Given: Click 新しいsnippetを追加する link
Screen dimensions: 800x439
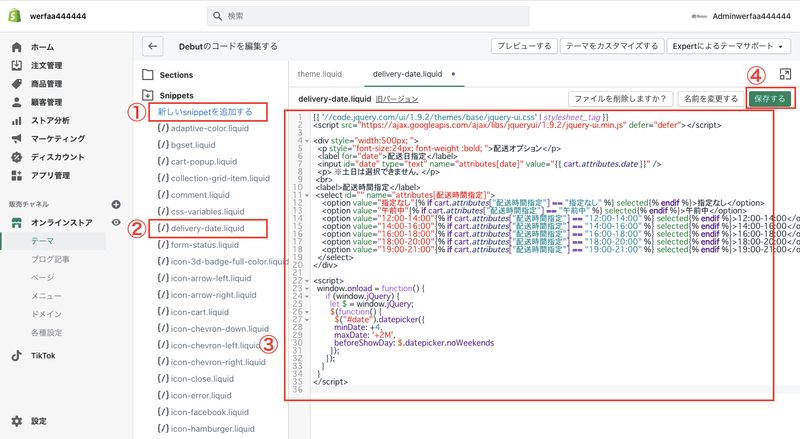Looking at the screenshot, I should (x=205, y=112).
